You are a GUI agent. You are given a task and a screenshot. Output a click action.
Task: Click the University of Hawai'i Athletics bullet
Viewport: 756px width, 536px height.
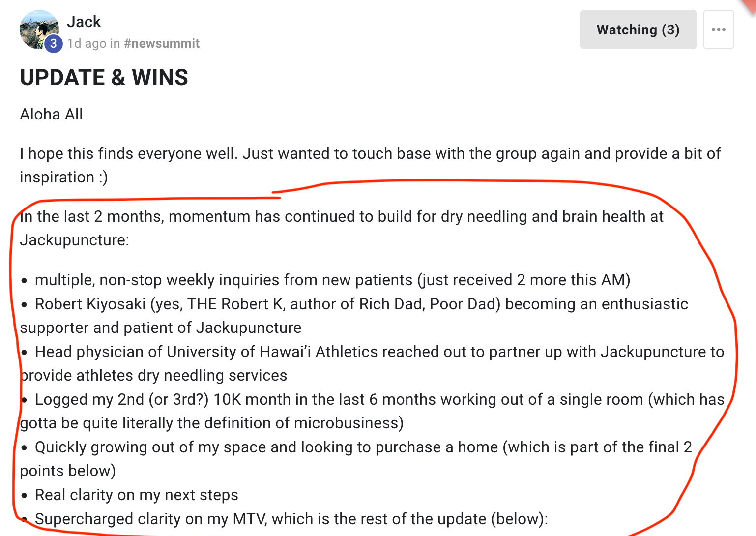tap(379, 352)
